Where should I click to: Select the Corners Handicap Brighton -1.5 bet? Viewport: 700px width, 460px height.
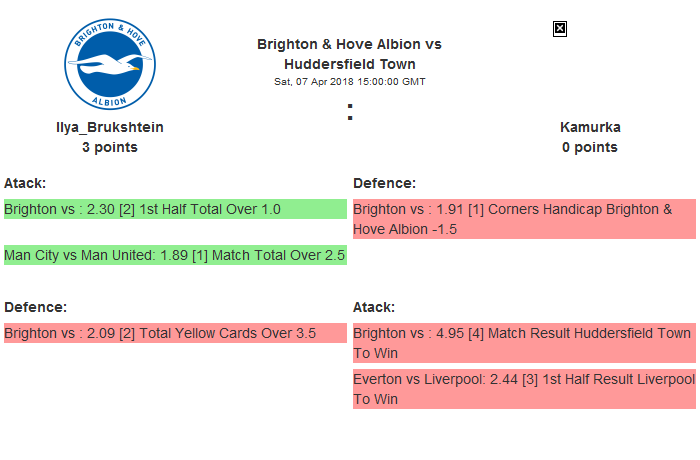coord(524,219)
